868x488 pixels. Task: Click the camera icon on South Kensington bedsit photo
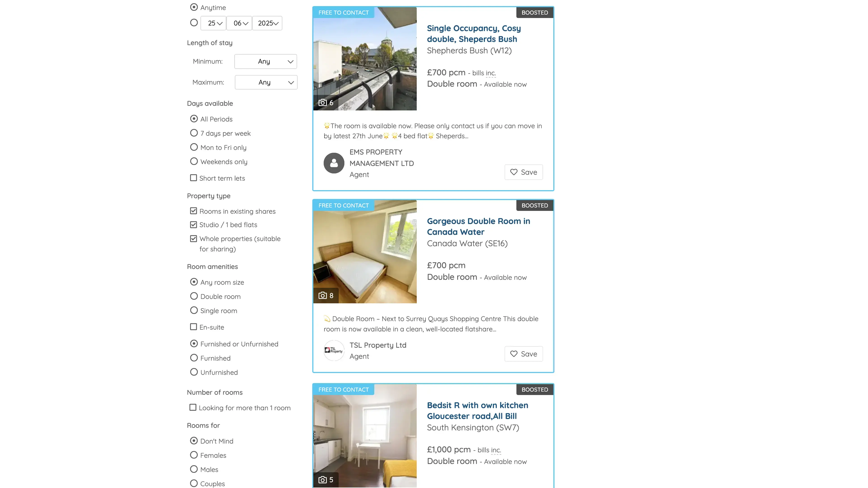(x=323, y=480)
